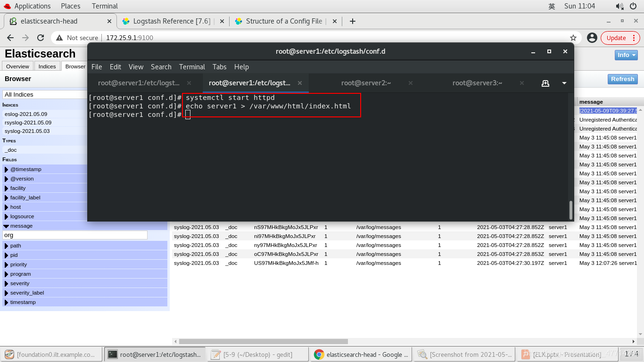
Task: Open the terminal View menu
Action: click(x=136, y=67)
